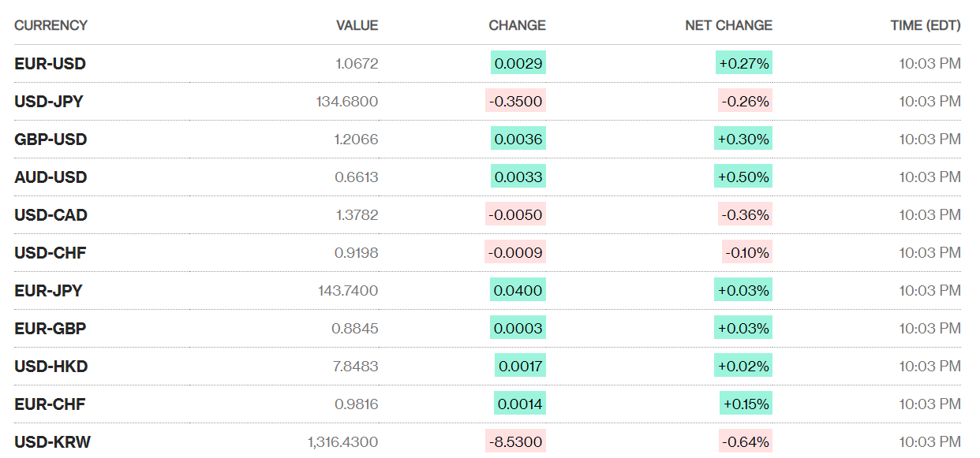Select the AUD-USD currency row label
Viewport: 980px width, 458px height.
point(50,177)
